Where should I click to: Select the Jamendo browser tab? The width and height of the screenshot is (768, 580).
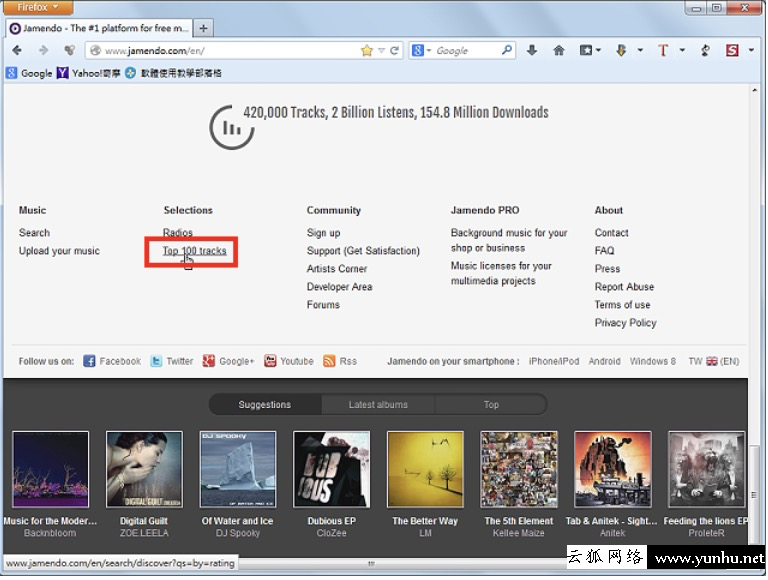(x=99, y=28)
